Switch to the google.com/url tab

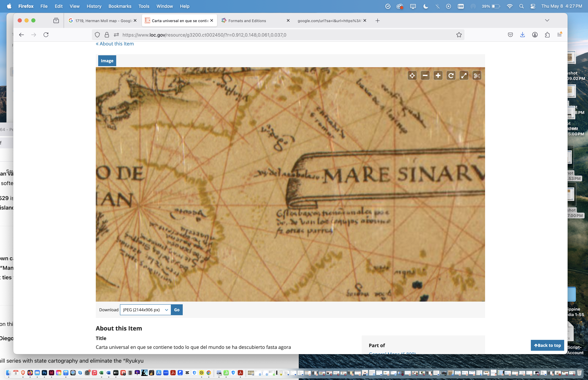click(x=332, y=21)
